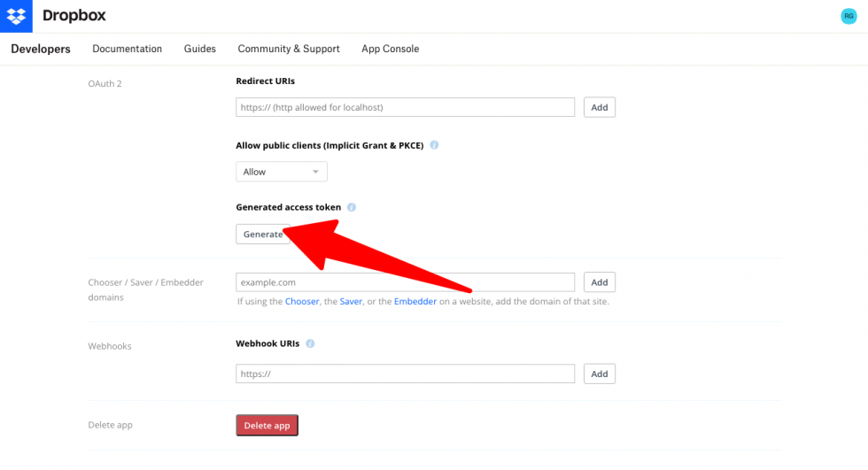Screen dimensions: 868x470
Task: Follow the Chooser link
Action: pos(302,302)
